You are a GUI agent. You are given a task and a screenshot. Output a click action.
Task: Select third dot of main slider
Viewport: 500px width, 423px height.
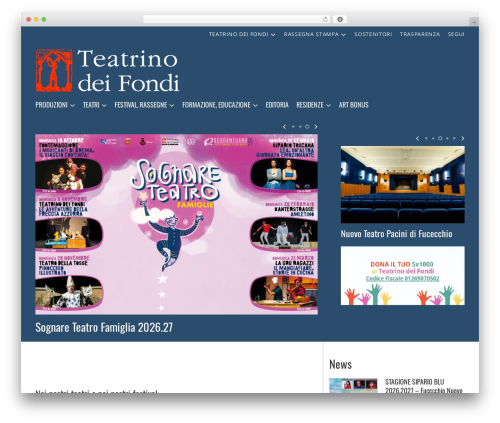[x=307, y=127]
